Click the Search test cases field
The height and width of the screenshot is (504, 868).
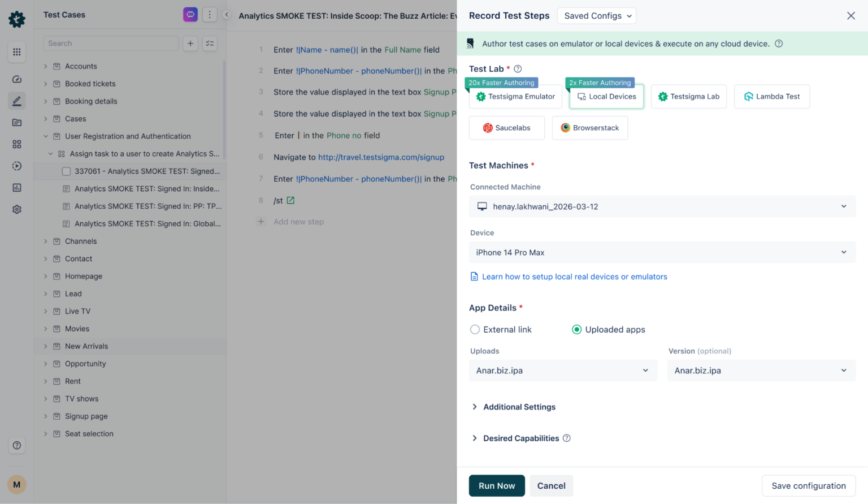coord(111,44)
